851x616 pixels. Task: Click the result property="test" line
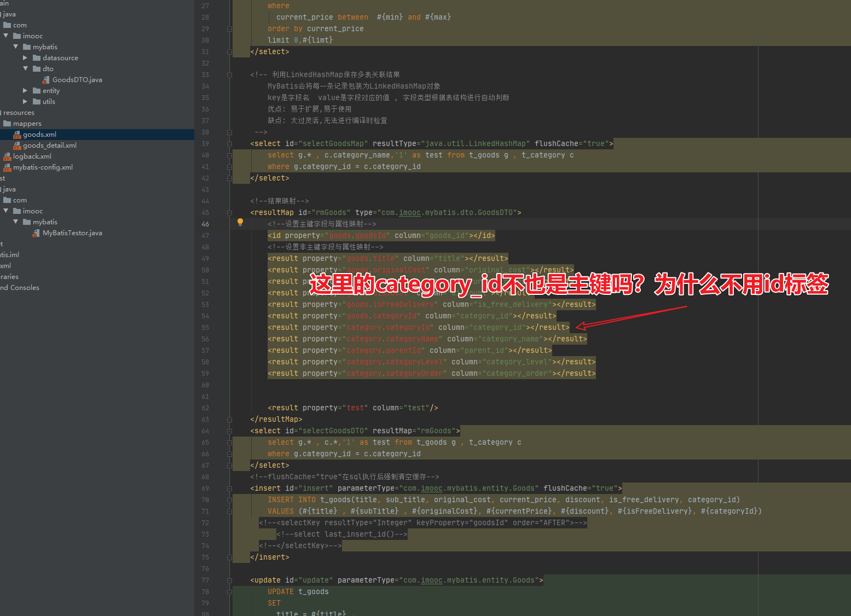[x=353, y=408]
